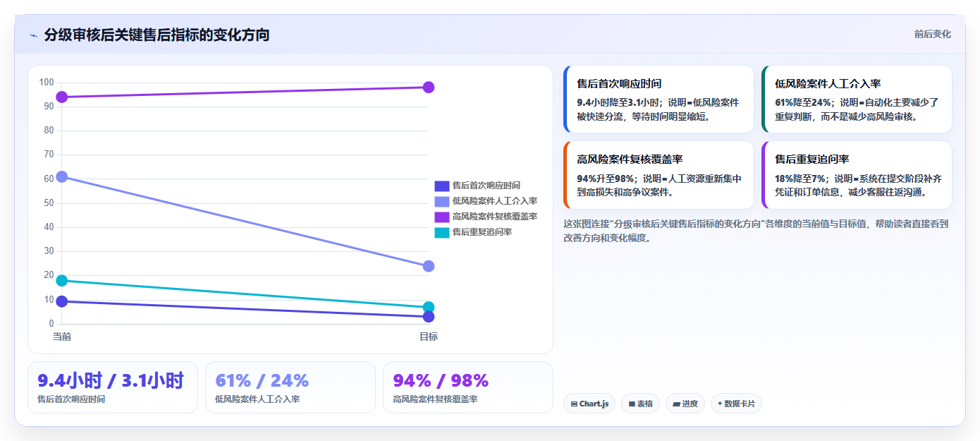Click the cyan data point at 目标 near 7
980x441 pixels.
[x=428, y=307]
